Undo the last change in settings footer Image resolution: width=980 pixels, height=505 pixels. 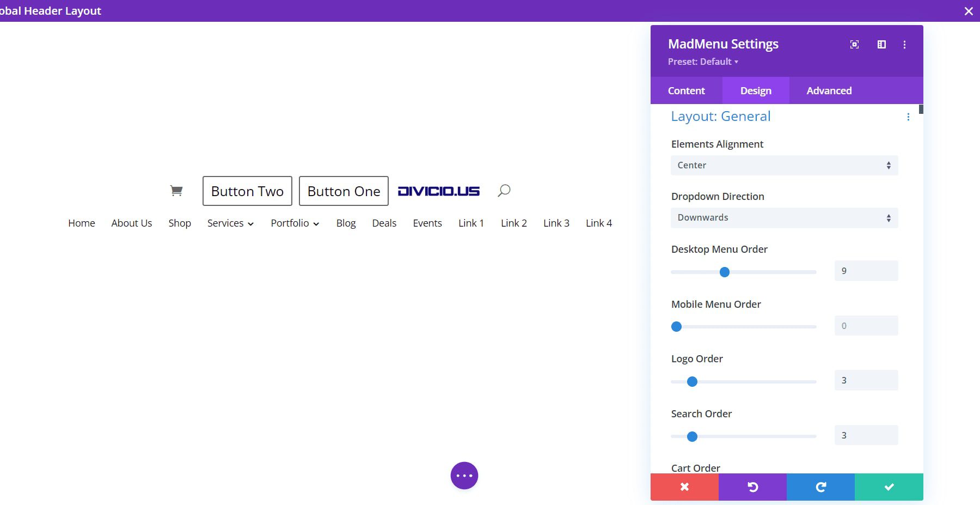pyautogui.click(x=752, y=487)
